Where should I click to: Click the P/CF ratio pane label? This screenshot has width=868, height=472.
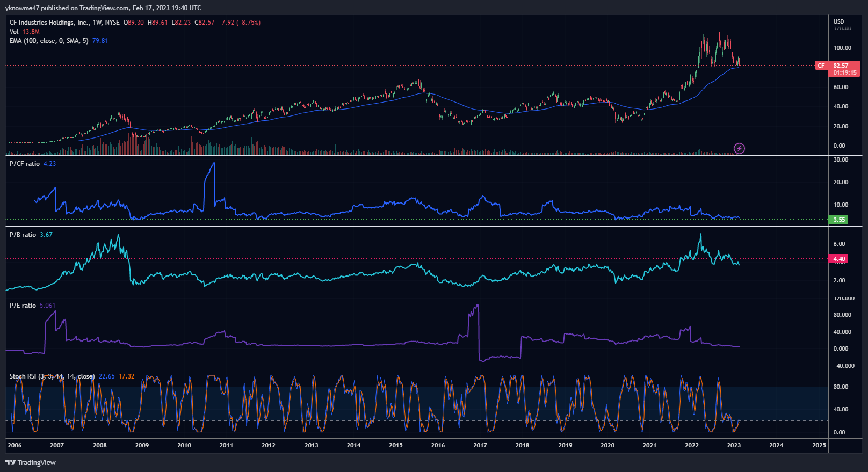(24, 164)
